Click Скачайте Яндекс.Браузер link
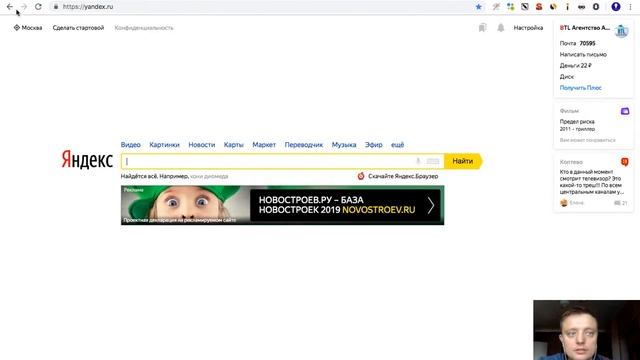The width and height of the screenshot is (640, 360). click(403, 176)
